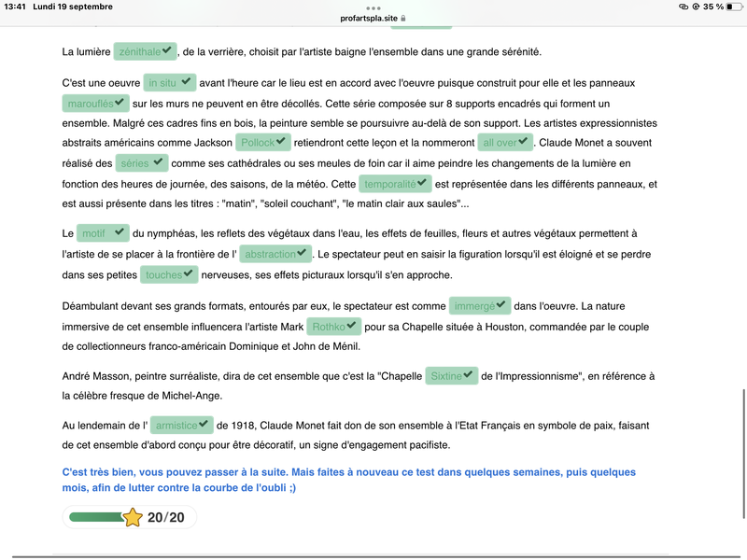Click the text 'est aussi présente dans les titres'
Screen dimensions: 747x560
click(x=137, y=203)
